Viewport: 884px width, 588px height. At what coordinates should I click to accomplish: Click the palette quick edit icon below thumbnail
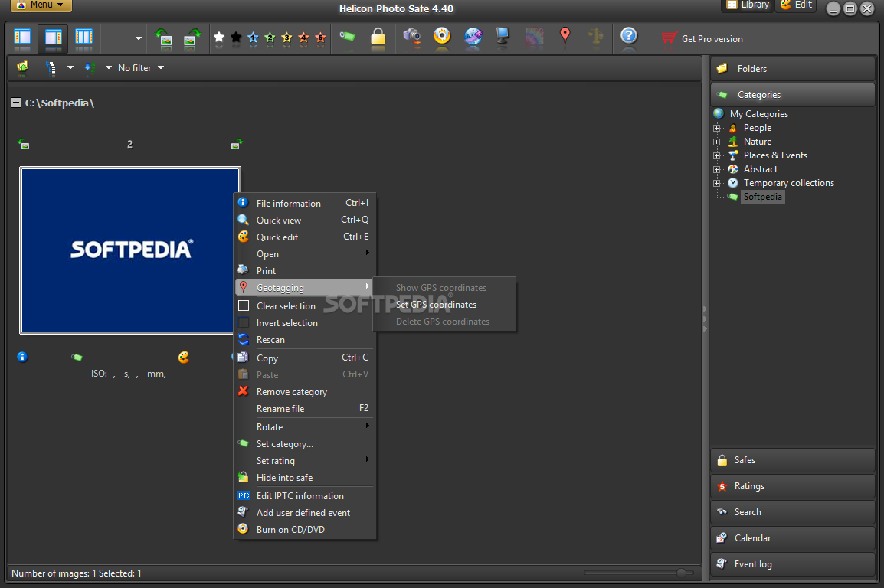click(x=183, y=357)
